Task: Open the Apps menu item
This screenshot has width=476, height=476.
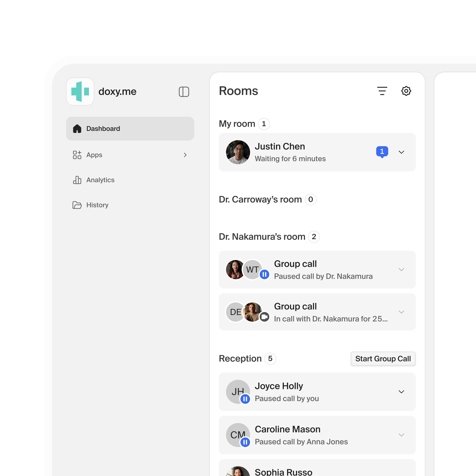Action: [130, 155]
